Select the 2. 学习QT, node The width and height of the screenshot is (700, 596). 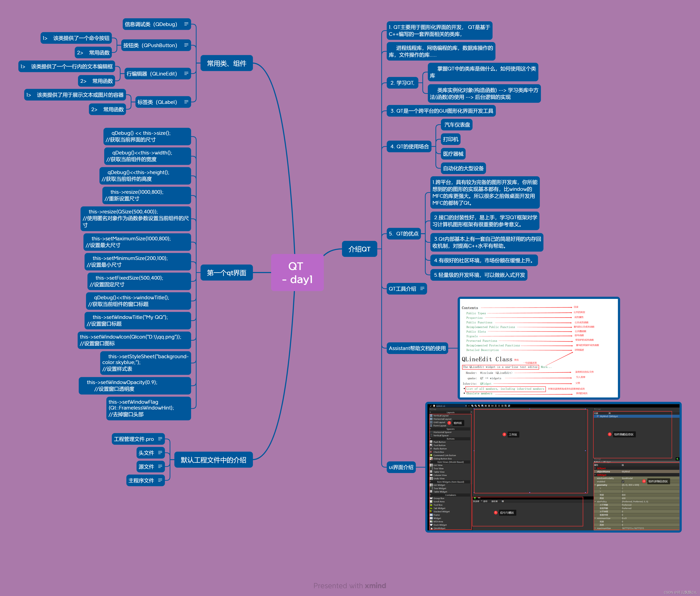coord(402,83)
